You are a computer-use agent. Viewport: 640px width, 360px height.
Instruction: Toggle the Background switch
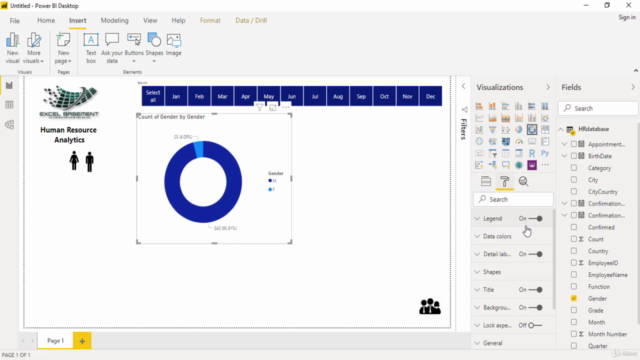point(535,307)
